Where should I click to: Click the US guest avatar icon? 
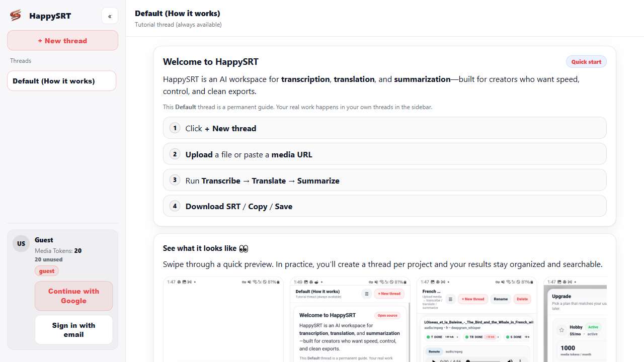coord(21,243)
